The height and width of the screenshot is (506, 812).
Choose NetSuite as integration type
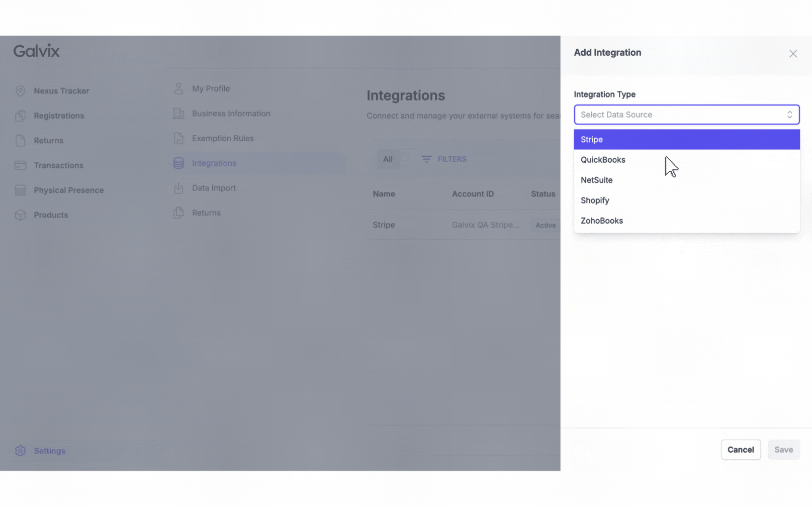click(686, 180)
